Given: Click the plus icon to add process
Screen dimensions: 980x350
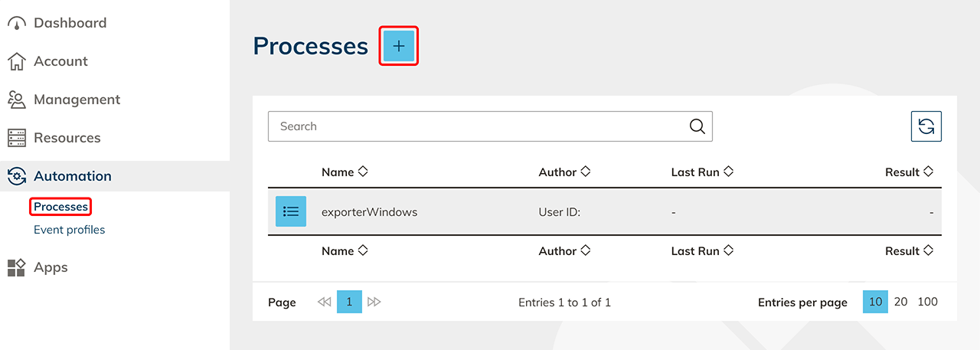Looking at the screenshot, I should [398, 46].
